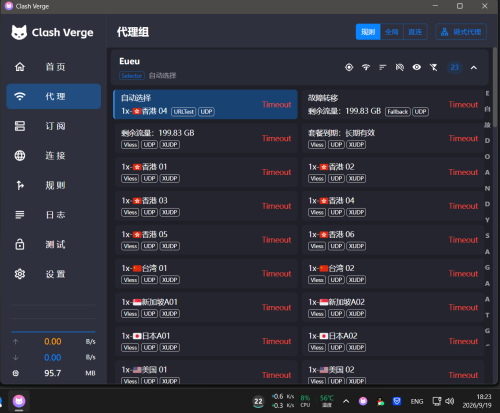Click Timeout on 1x-台湾 01 card

[277, 274]
